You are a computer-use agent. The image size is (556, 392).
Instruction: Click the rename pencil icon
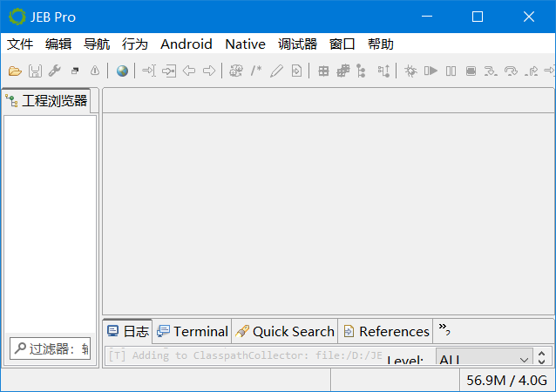coord(276,71)
